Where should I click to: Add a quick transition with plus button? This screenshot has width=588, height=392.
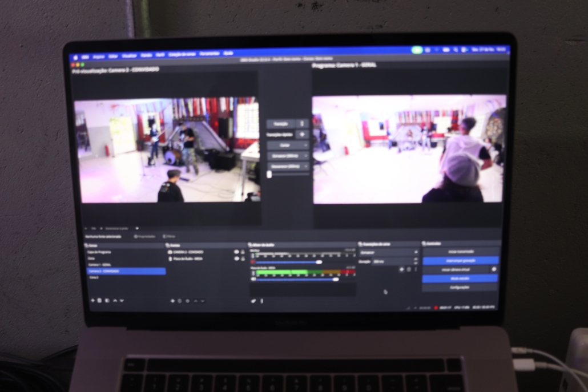click(303, 135)
